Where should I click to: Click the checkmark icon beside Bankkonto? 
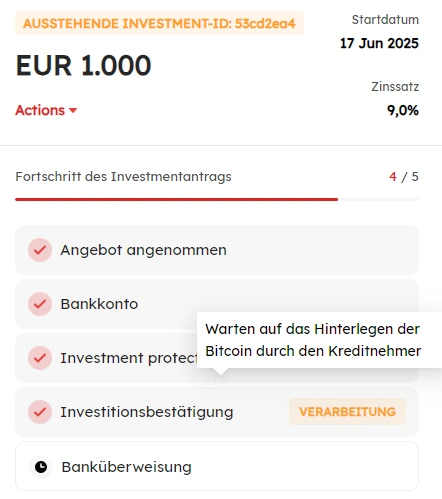[x=40, y=304]
